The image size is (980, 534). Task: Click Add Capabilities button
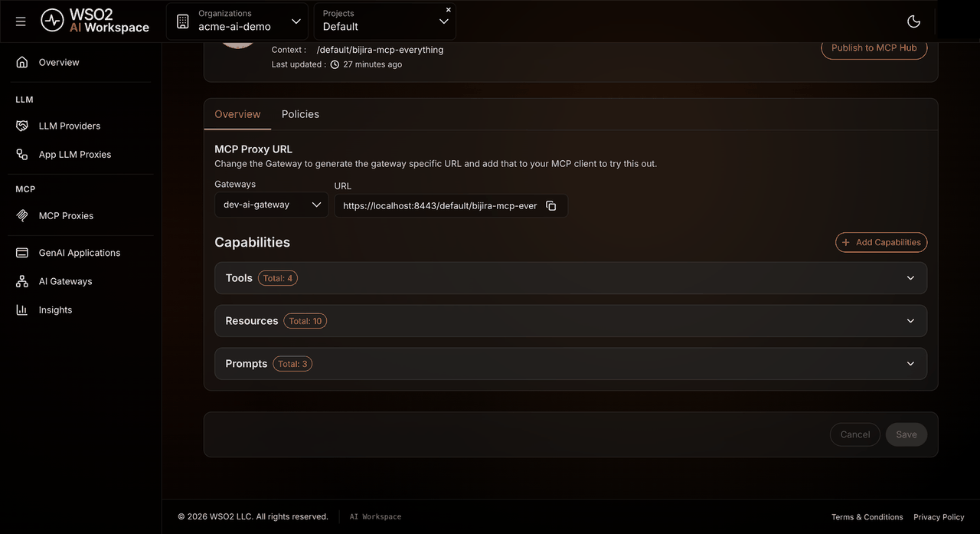[x=881, y=242]
